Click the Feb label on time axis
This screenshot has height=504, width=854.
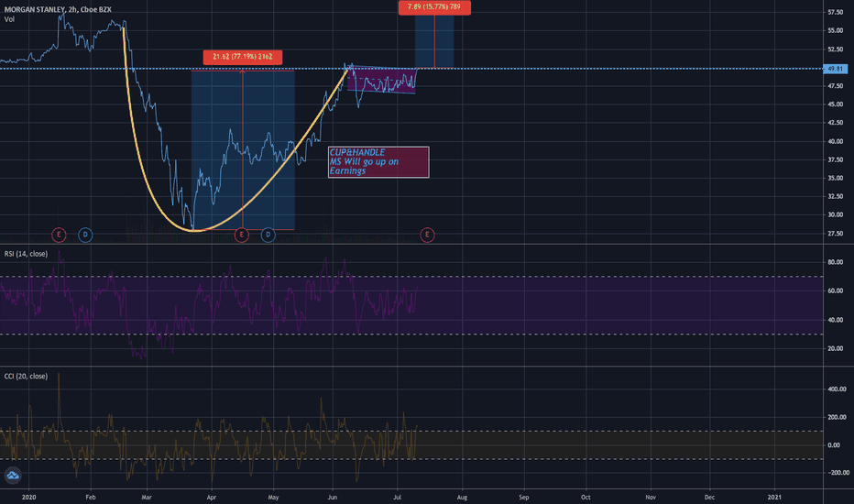click(91, 497)
